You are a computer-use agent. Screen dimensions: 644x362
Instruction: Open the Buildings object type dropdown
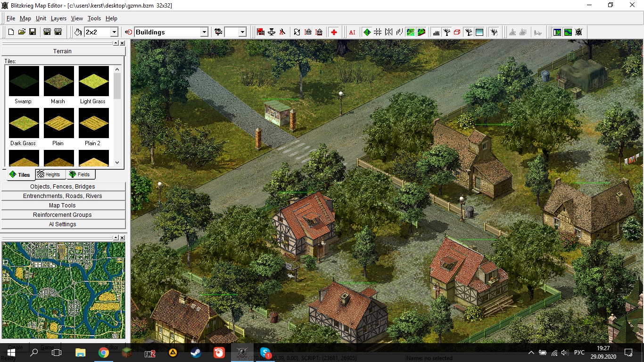[x=204, y=32]
